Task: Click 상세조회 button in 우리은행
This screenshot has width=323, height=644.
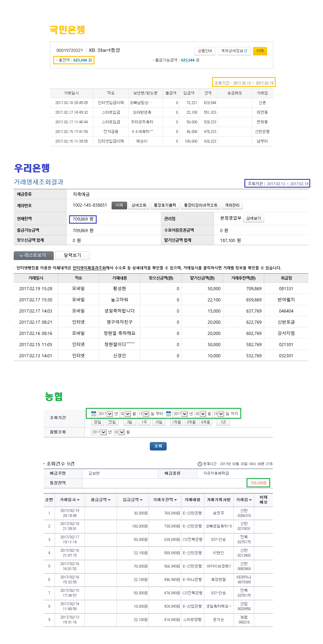Action: (x=139, y=205)
